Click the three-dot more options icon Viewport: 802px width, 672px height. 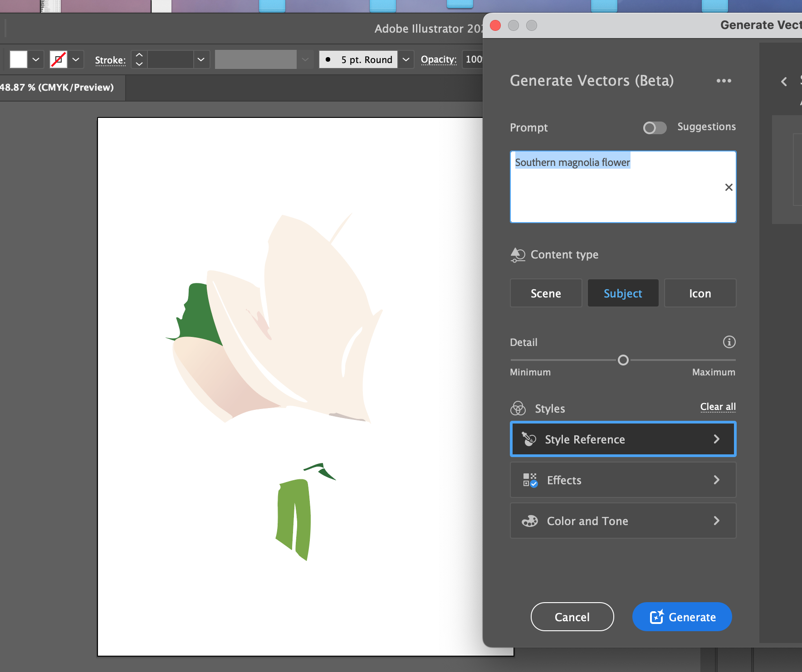(x=724, y=81)
